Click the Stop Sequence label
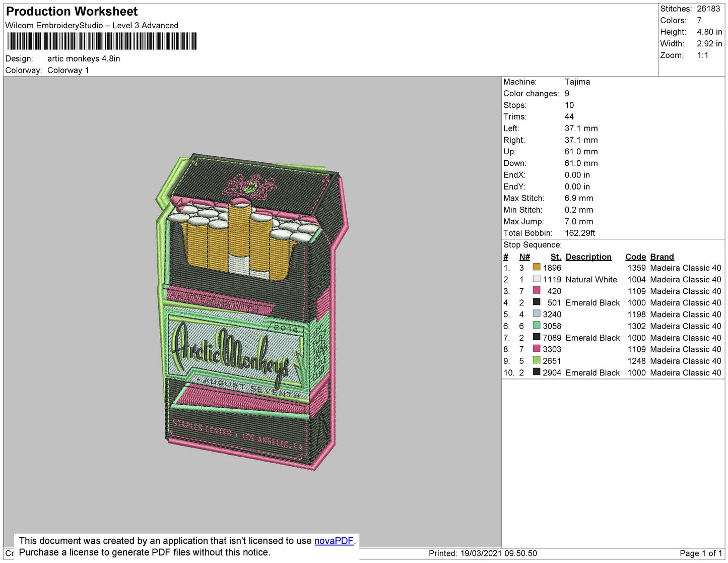The height and width of the screenshot is (563, 728). [x=533, y=244]
